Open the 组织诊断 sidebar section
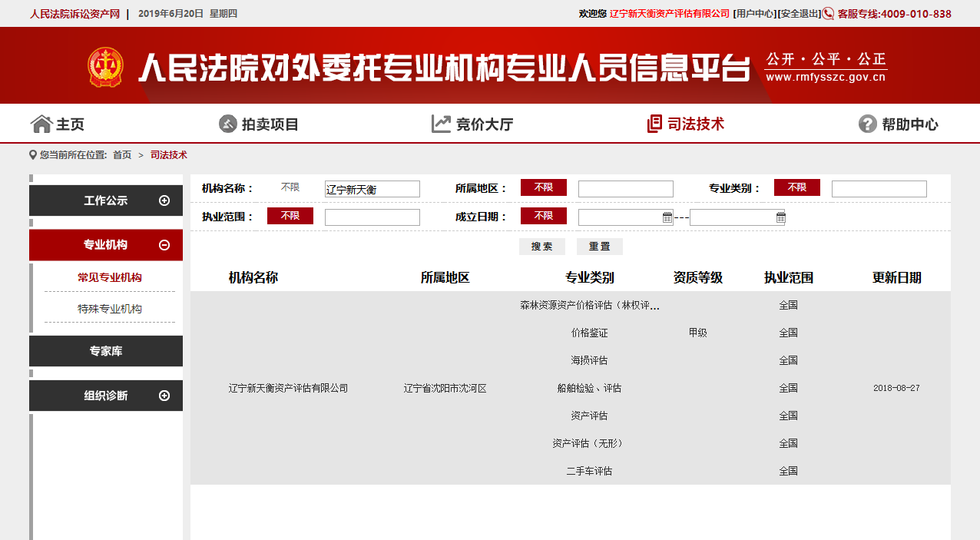 click(106, 396)
